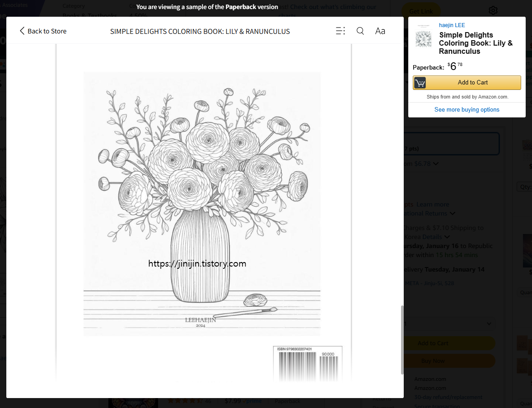Open the settings gear in the top corner

(x=493, y=10)
